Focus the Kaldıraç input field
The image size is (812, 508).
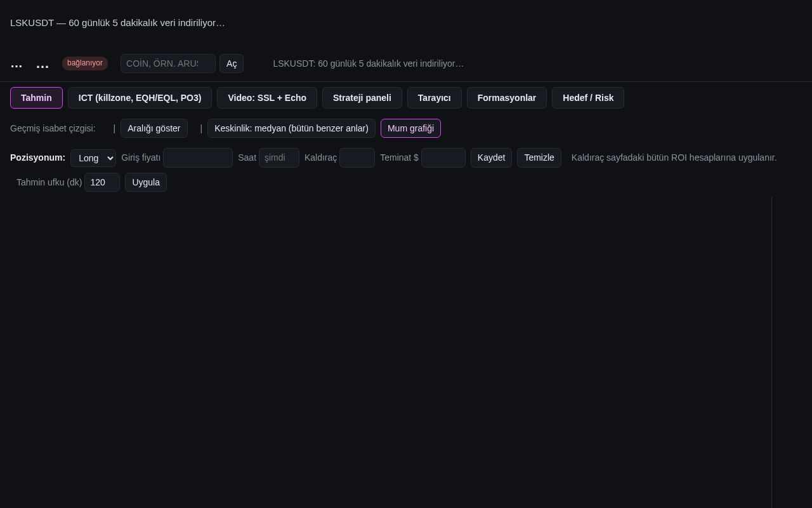point(357,157)
